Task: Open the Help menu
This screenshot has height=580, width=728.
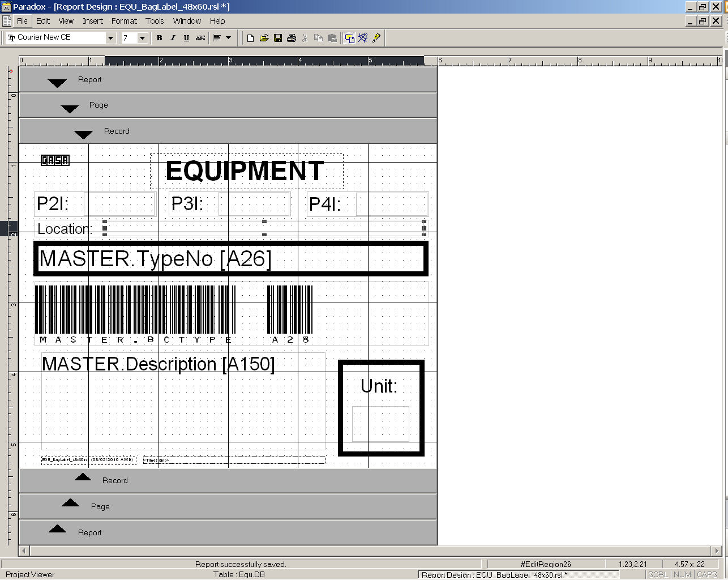Action: pyautogui.click(x=217, y=21)
